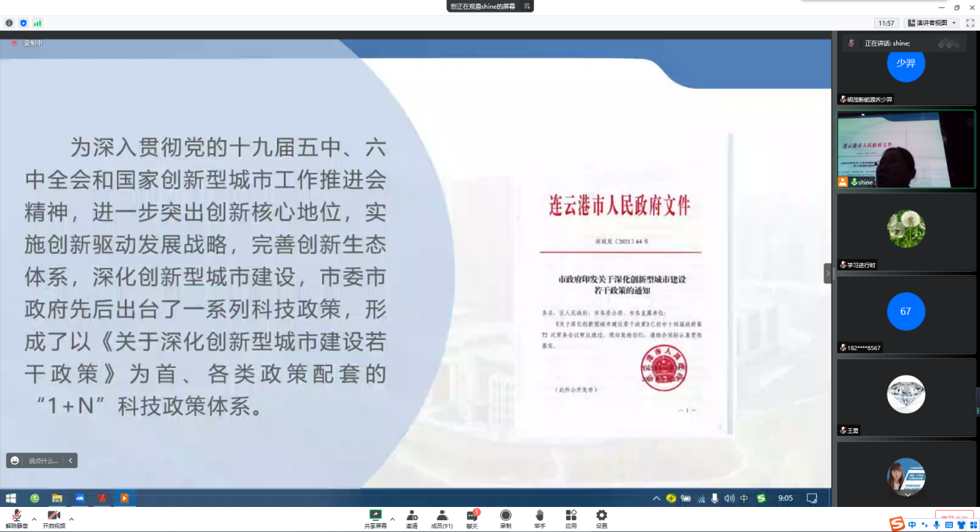Click the 说点什么 chat input box
This screenshot has width=980, height=532.
pos(43,461)
